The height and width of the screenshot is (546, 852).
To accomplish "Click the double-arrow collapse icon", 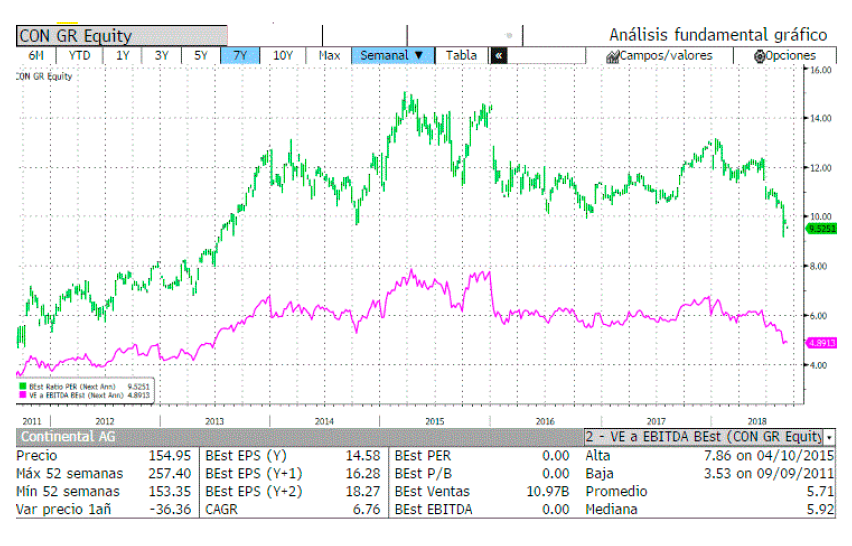I will click(499, 56).
